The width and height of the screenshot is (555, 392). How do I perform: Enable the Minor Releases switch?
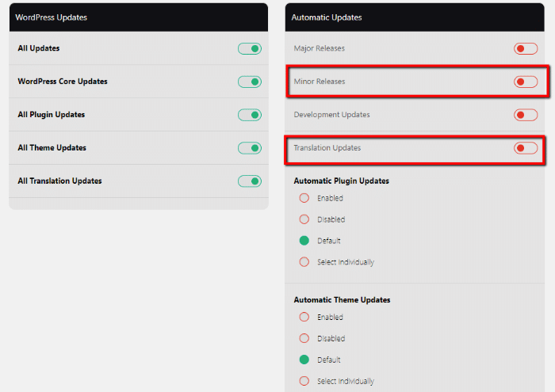526,82
